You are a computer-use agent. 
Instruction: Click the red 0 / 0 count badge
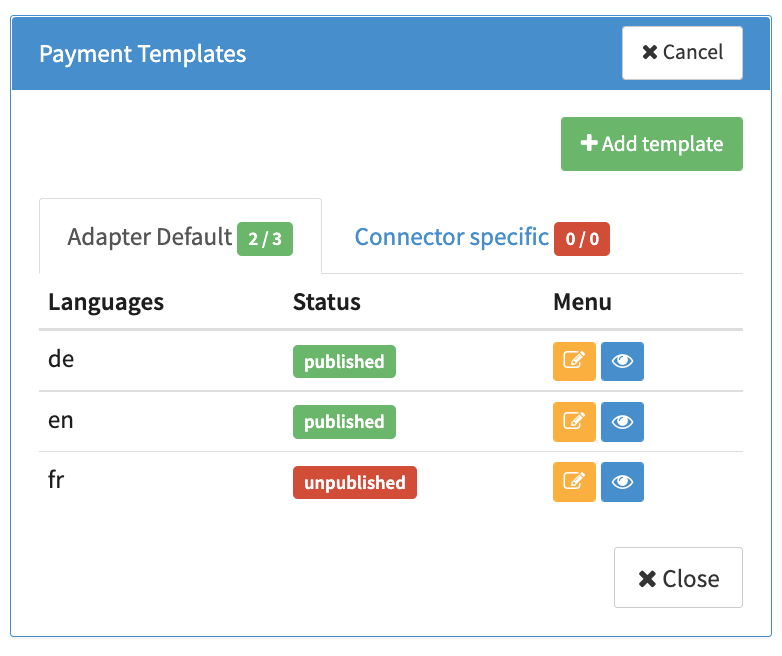[582, 239]
